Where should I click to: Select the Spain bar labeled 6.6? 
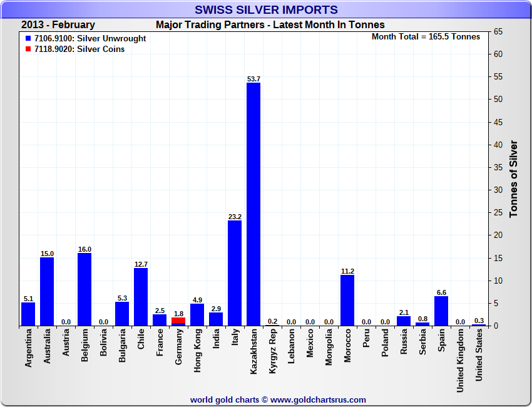point(441,311)
